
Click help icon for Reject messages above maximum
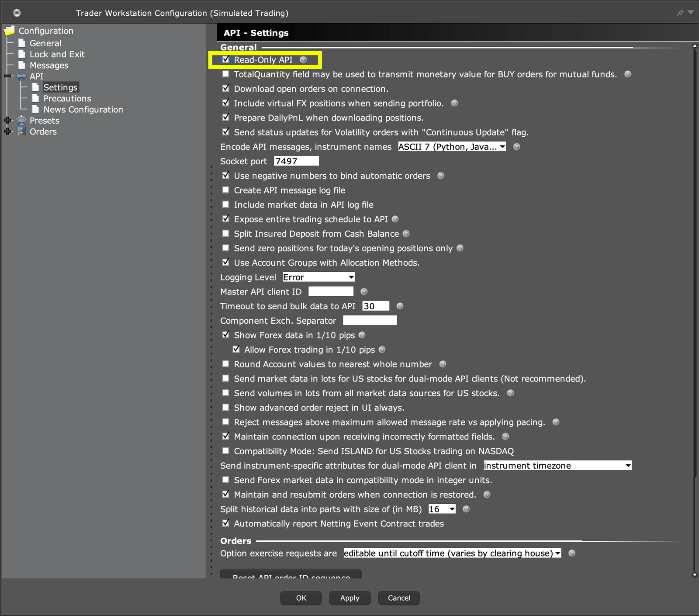(556, 422)
